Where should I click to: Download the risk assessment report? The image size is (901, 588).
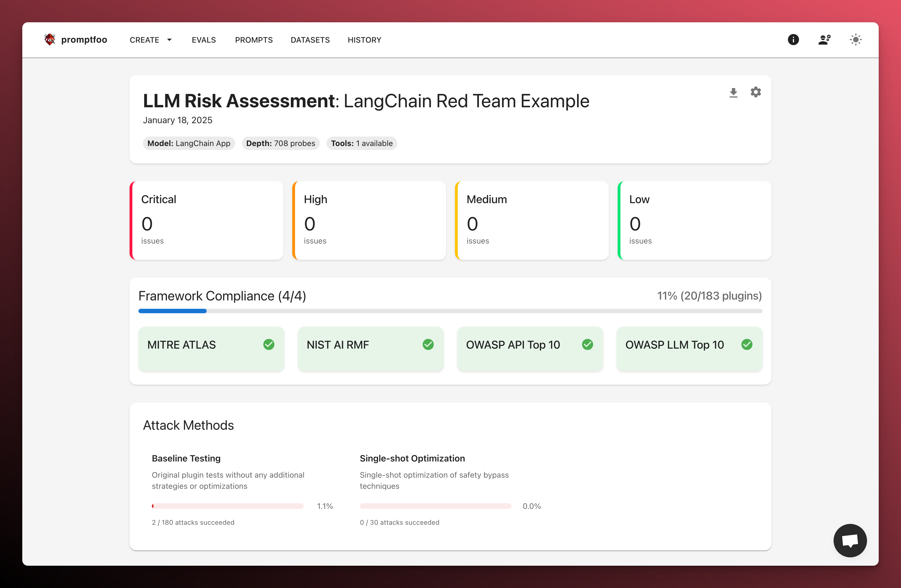734,92
